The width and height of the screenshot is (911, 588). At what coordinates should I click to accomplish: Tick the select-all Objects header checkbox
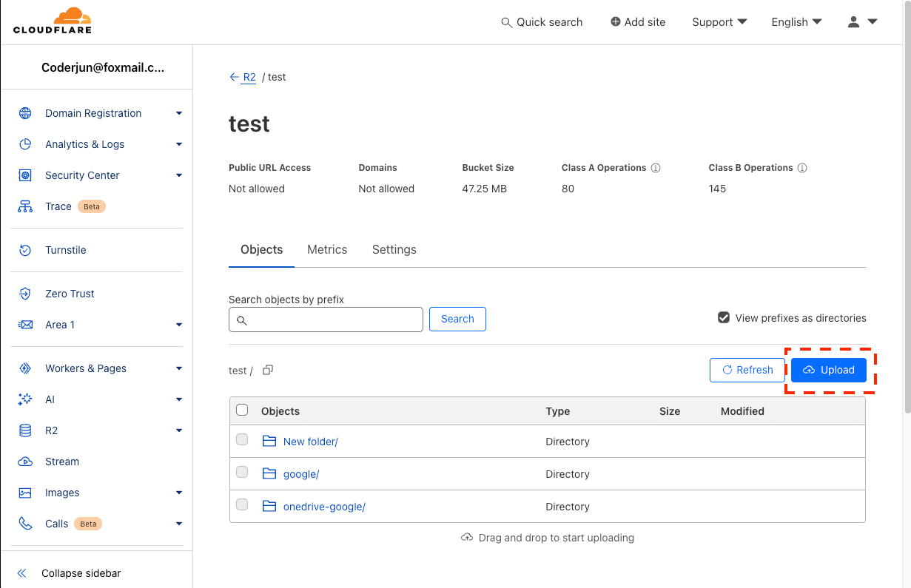pos(242,410)
